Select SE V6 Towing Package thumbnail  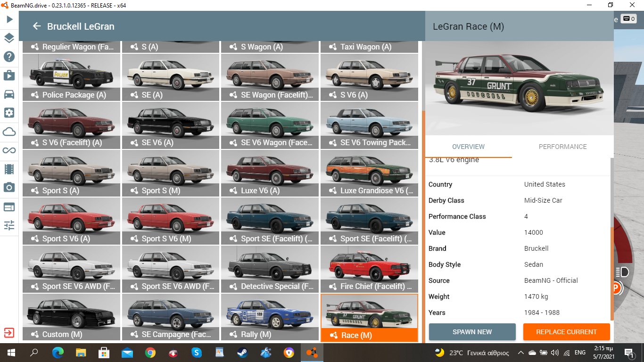coord(370,125)
